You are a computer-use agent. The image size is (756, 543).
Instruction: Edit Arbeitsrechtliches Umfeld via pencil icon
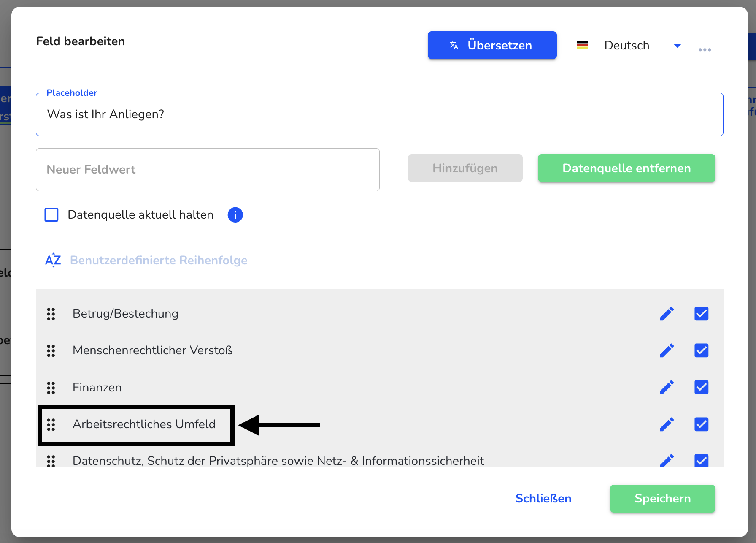tap(667, 424)
